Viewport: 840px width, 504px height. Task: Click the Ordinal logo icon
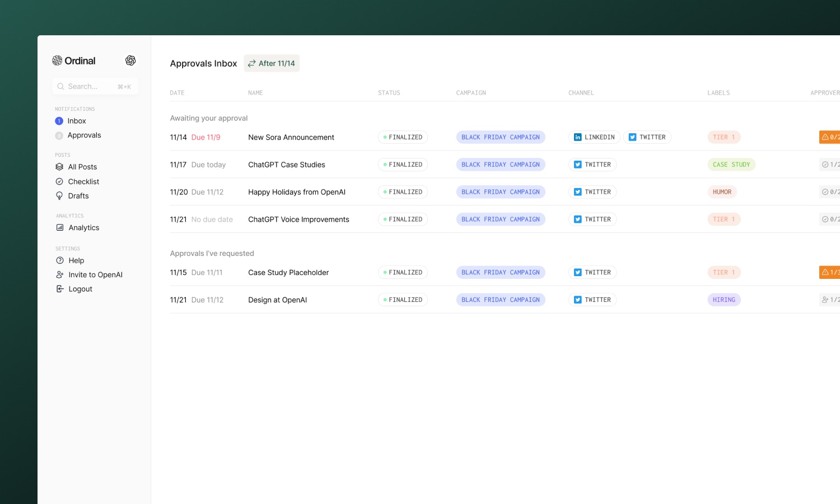(57, 60)
